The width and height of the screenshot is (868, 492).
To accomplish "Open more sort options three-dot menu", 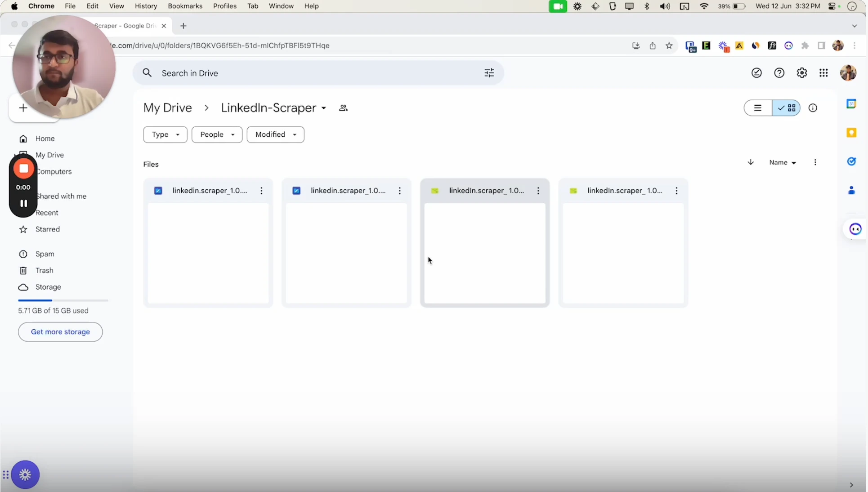I will click(815, 162).
